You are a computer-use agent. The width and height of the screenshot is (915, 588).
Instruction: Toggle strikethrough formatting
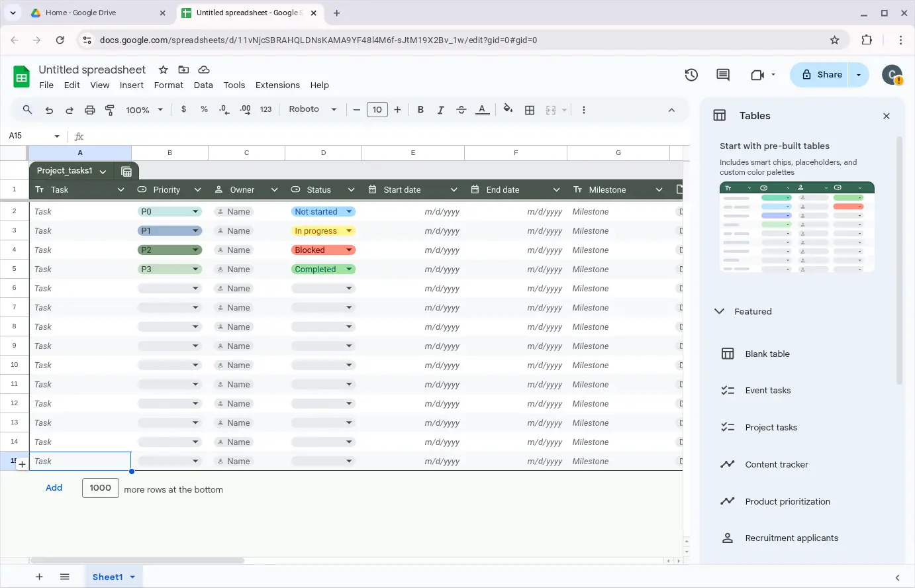(461, 110)
